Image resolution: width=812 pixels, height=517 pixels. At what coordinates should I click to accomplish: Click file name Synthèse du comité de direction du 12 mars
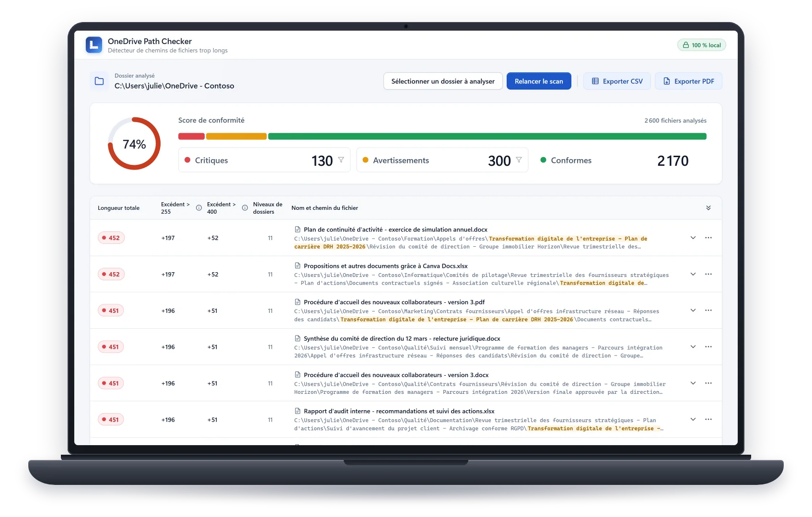(402, 338)
